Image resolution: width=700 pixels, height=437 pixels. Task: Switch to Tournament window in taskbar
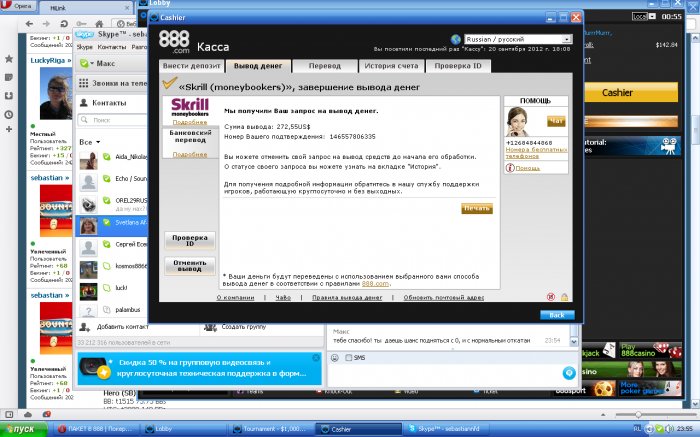(x=272, y=429)
